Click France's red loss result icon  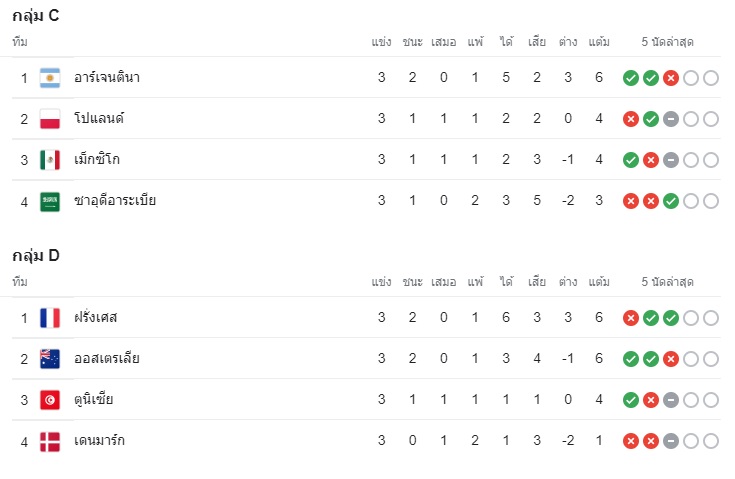coord(631,318)
